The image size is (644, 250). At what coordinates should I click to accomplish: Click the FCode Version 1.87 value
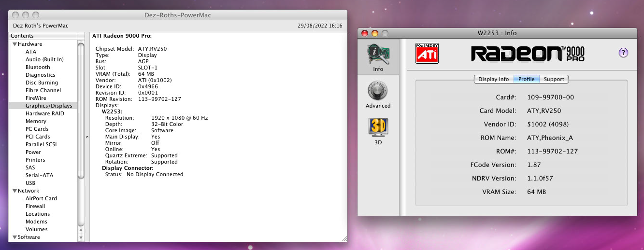[x=534, y=165]
